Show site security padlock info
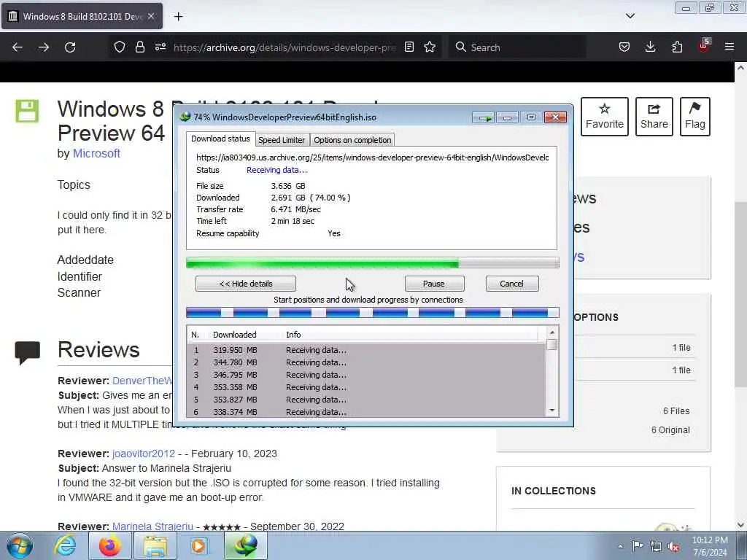The image size is (747, 560). tap(139, 47)
